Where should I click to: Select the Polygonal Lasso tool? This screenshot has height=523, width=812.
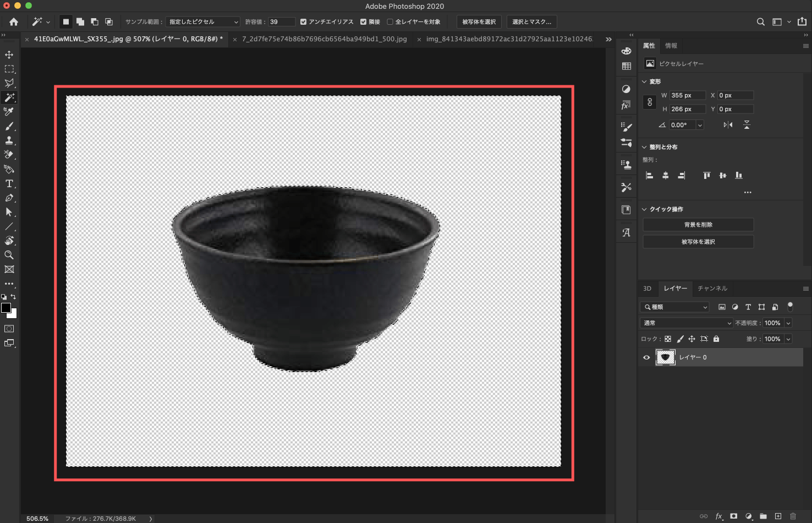pyautogui.click(x=9, y=83)
